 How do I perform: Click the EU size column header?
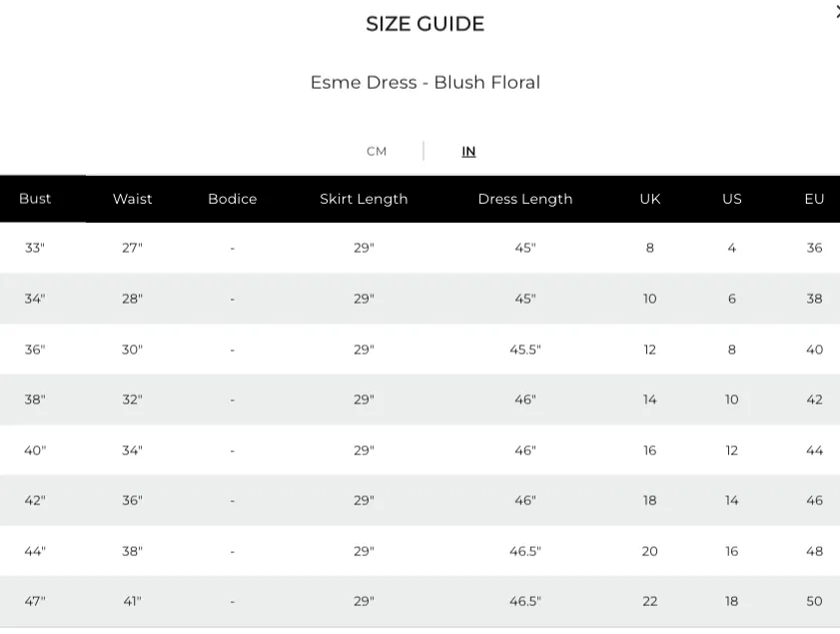point(814,199)
